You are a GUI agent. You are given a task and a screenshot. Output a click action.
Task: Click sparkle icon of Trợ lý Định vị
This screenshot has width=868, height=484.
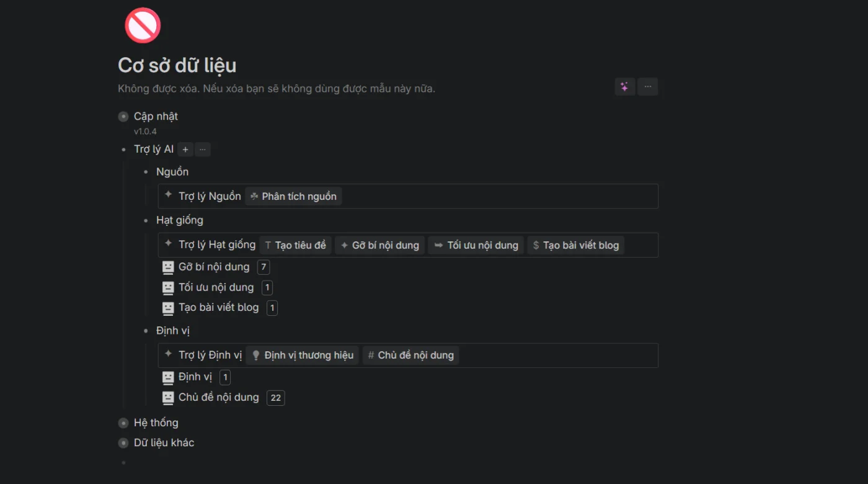[168, 354]
